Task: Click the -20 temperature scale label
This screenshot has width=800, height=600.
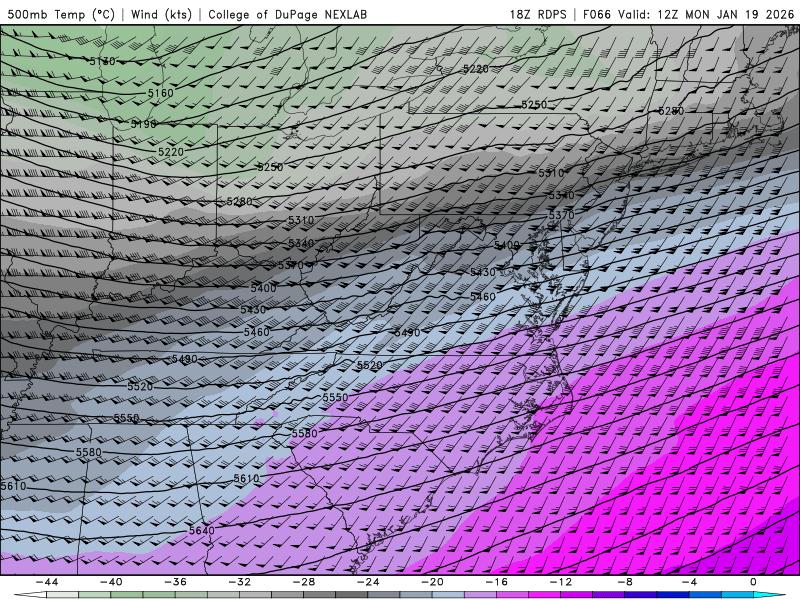Action: click(x=433, y=582)
